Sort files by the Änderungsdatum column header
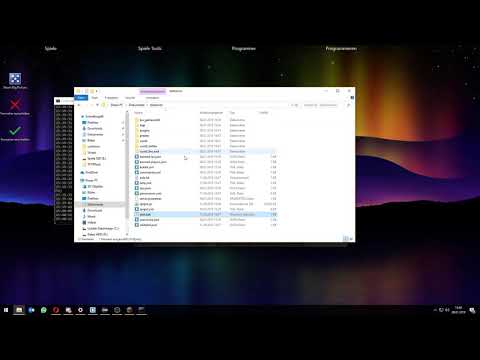The image size is (480, 360). (211, 113)
